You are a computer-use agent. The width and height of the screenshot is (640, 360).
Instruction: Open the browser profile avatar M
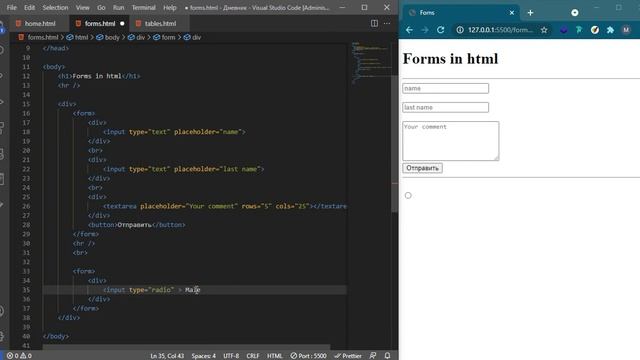(x=626, y=30)
